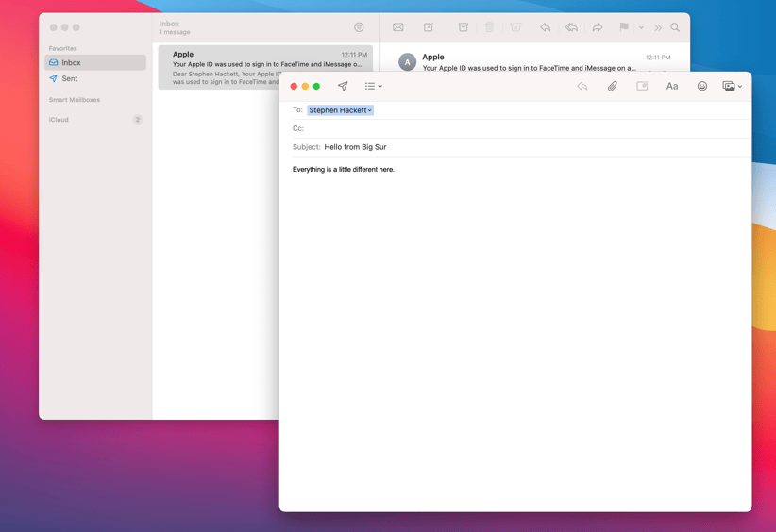Filter messages icon in Mail window
The width and height of the screenshot is (776, 532).
[x=359, y=27]
